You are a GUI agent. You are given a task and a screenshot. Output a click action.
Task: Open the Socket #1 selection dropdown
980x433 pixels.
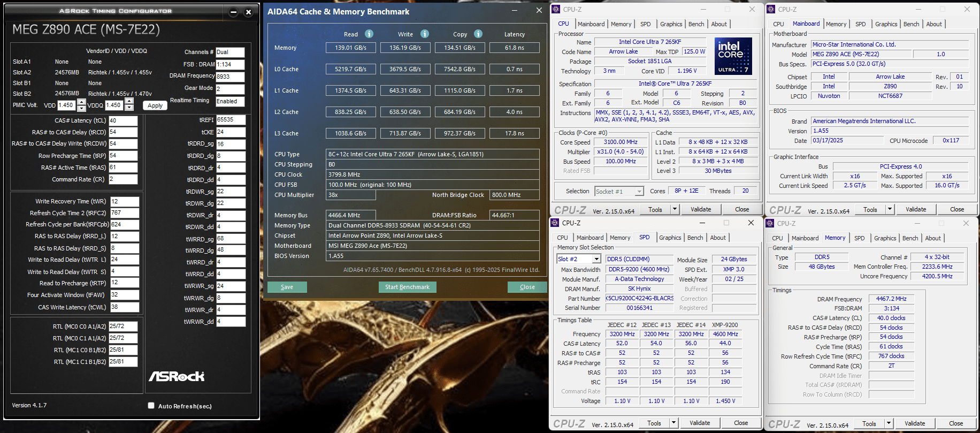click(x=639, y=192)
